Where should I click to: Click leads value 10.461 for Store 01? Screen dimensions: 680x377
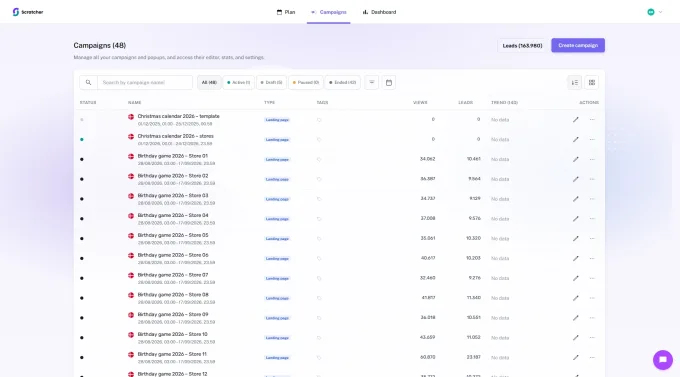474,159
